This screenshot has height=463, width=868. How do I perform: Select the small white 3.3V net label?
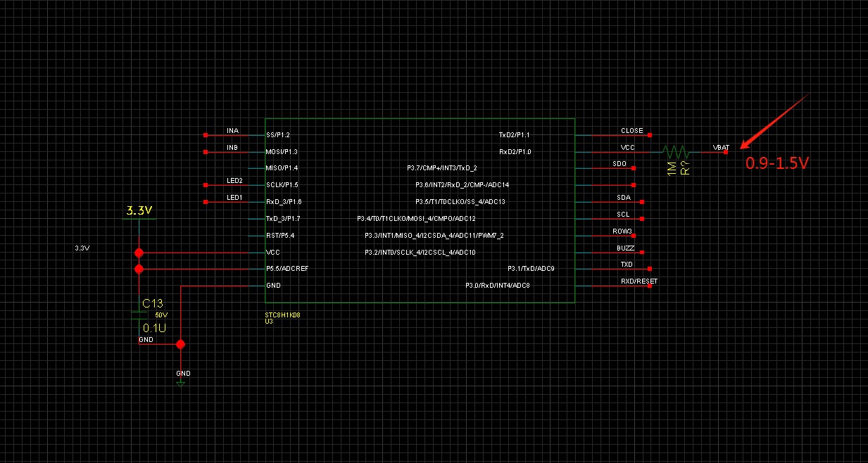coord(82,248)
